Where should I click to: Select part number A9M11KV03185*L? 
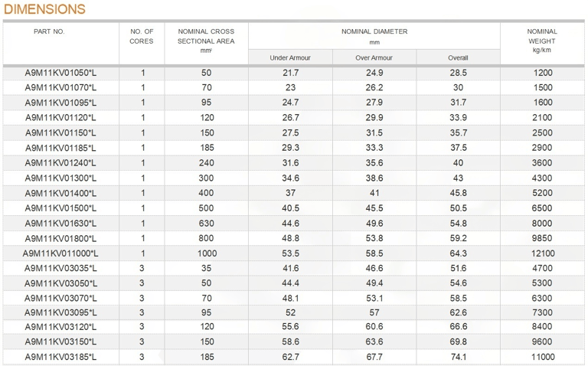click(60, 357)
